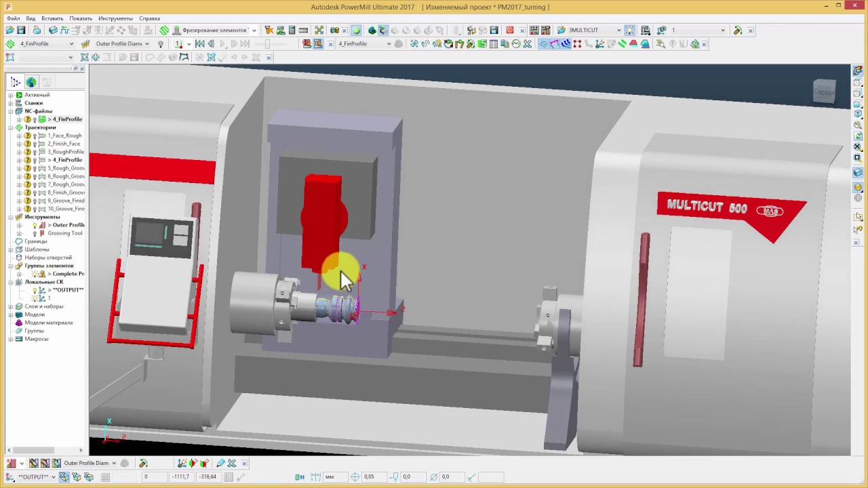Click the table list icon in second toolbar
This screenshot has width=868, height=488.
(x=494, y=44)
